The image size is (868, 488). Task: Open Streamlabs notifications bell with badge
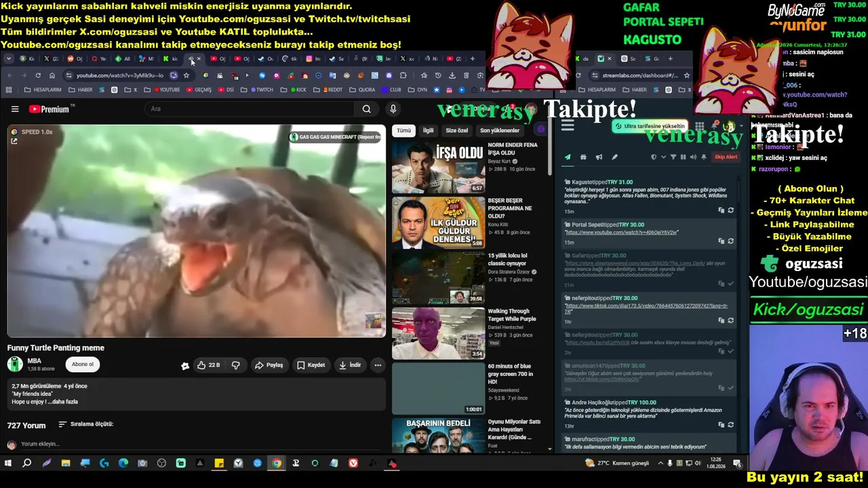point(714,126)
